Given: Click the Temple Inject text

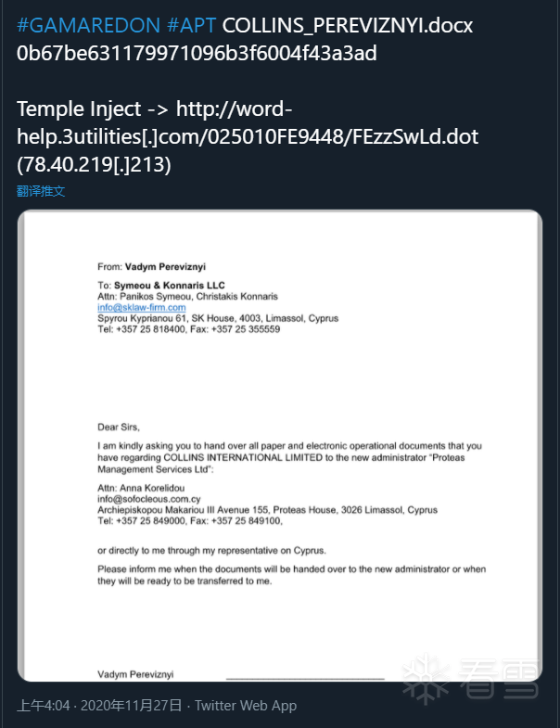Looking at the screenshot, I should 81,109.
